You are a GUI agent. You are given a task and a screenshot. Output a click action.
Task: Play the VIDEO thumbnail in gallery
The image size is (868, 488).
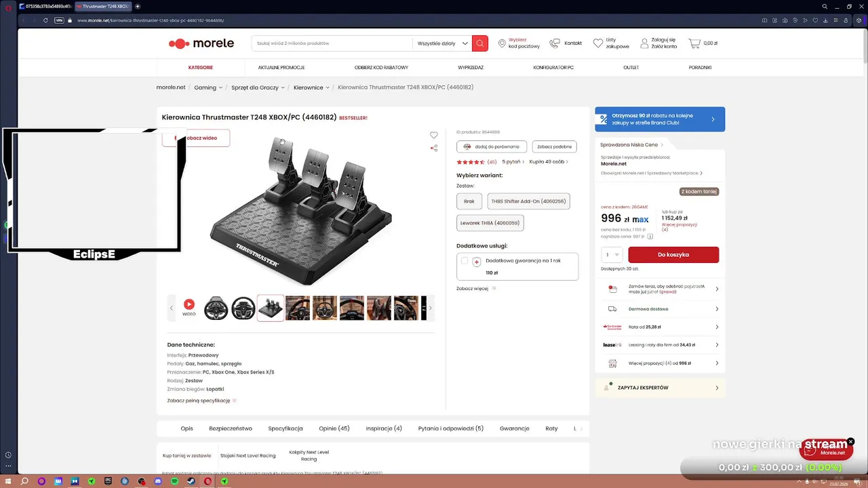click(x=189, y=308)
